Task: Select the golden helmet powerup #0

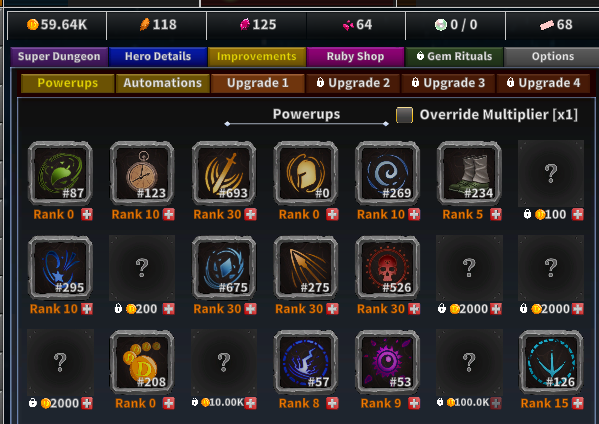Action: click(306, 173)
